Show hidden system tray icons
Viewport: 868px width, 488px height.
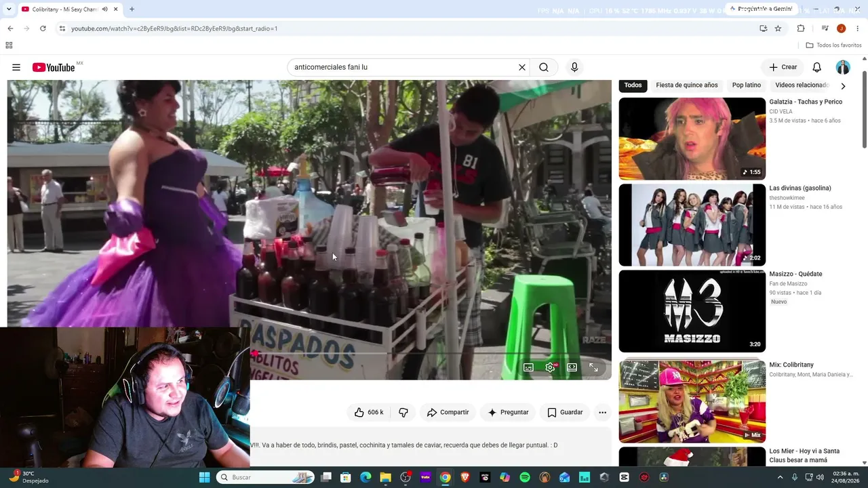[780, 477]
